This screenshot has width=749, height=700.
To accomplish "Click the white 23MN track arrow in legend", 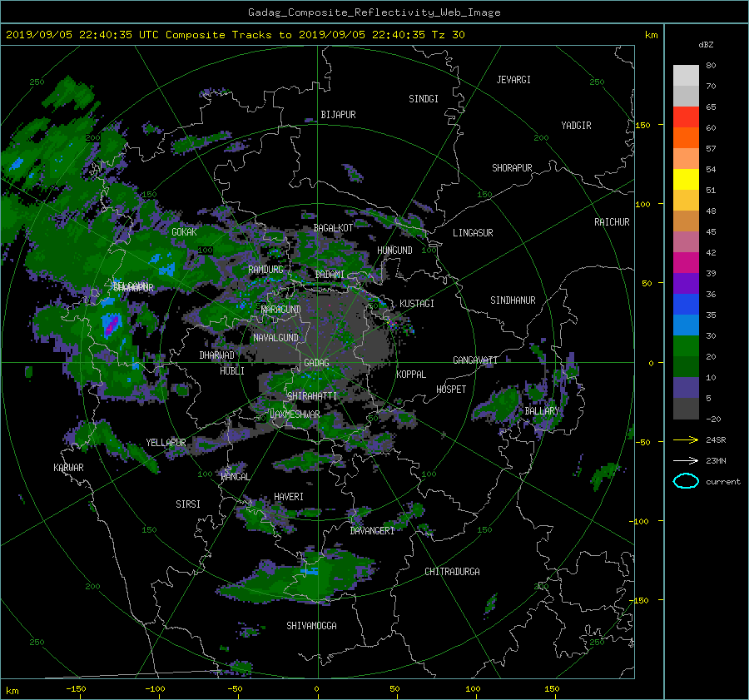I will click(686, 460).
